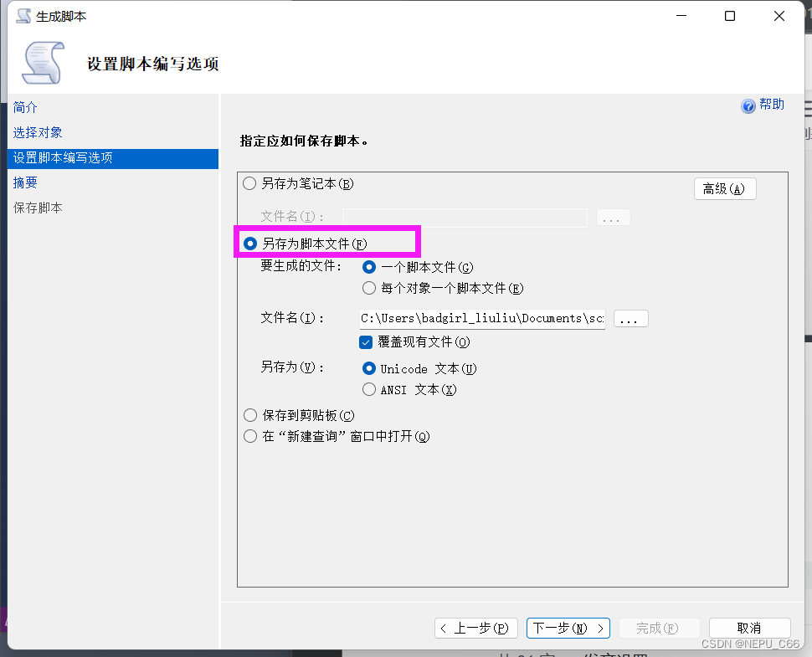Screen dimensions: 812x657
Task: Choose 一个脚本文件 radio button
Action: pyautogui.click(x=369, y=267)
